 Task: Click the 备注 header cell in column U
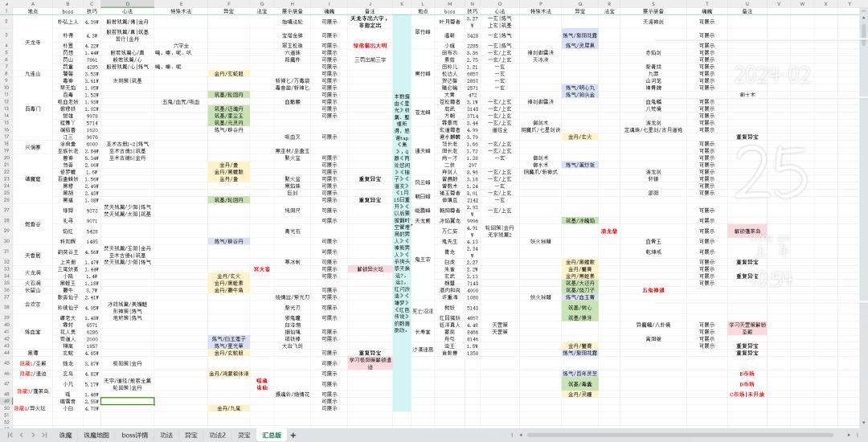747,11
